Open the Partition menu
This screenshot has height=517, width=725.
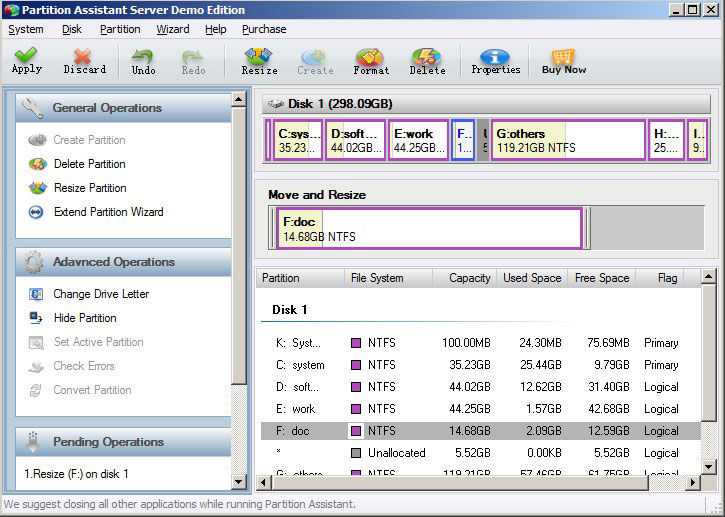[120, 29]
